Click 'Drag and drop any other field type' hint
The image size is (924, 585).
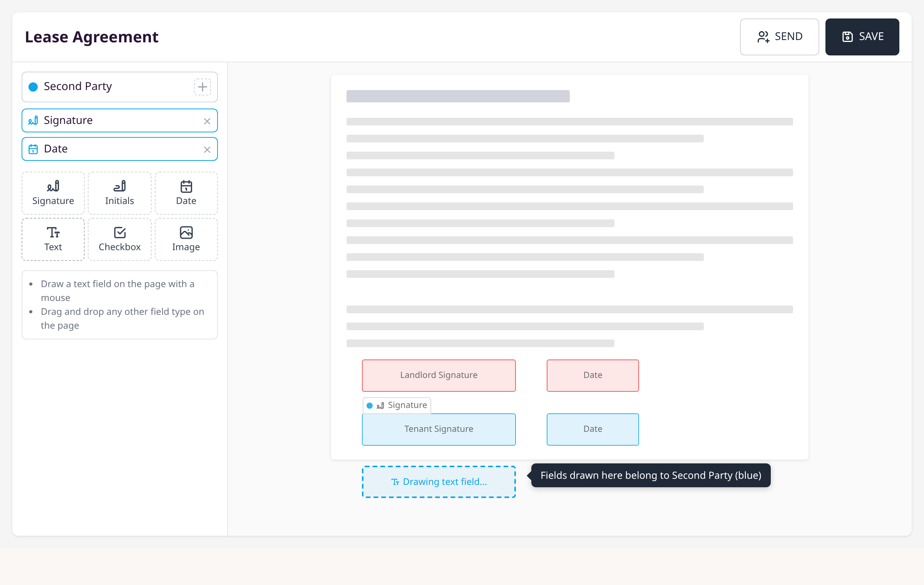point(122,319)
